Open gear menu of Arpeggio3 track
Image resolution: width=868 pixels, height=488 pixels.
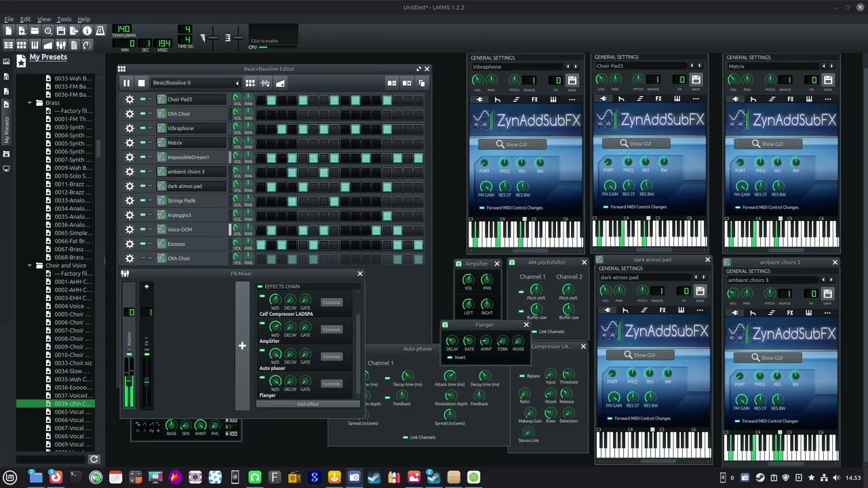(x=130, y=215)
